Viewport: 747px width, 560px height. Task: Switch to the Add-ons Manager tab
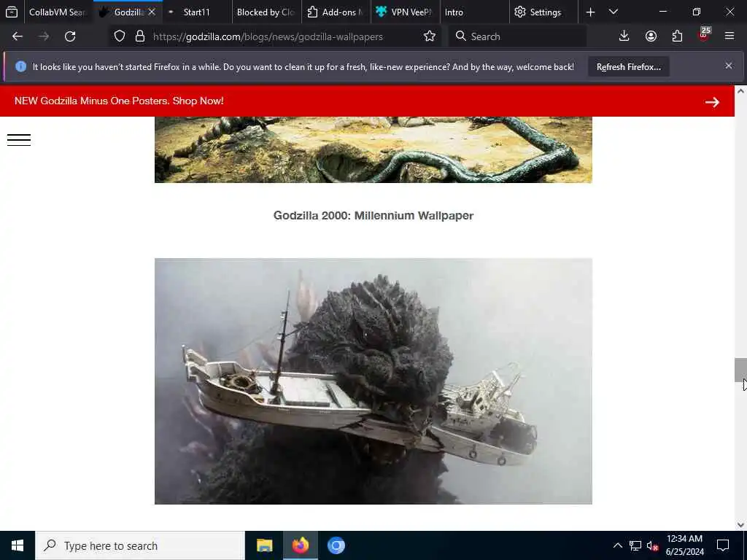pos(336,12)
